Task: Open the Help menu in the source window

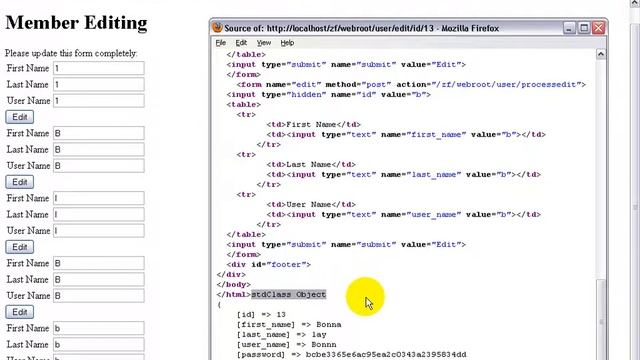Action: click(x=287, y=43)
